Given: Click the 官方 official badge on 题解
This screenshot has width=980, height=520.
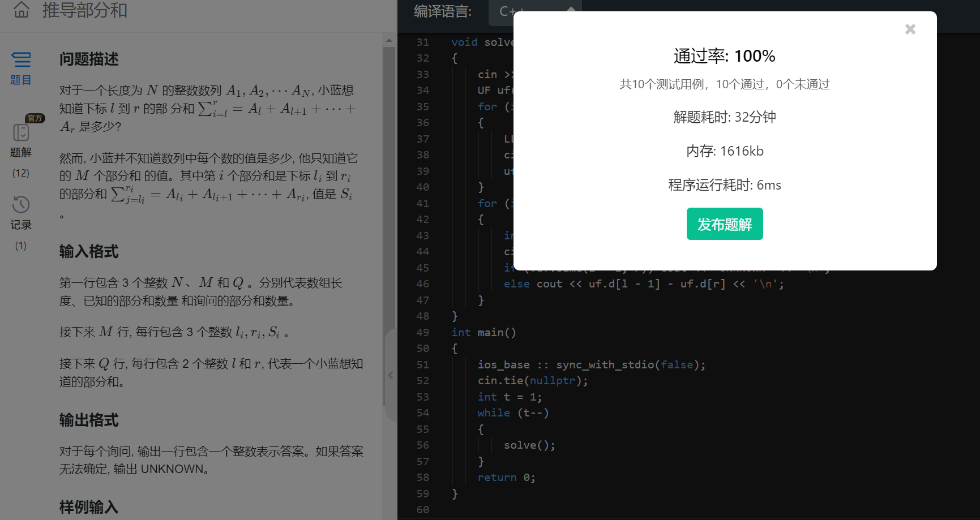Looking at the screenshot, I should tap(35, 118).
